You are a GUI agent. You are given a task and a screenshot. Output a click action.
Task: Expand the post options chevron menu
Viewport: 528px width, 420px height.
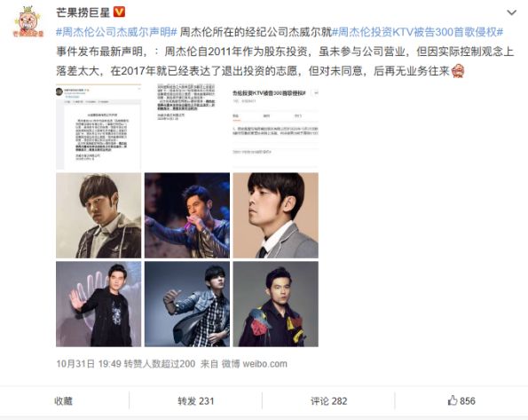pyautogui.click(x=511, y=12)
